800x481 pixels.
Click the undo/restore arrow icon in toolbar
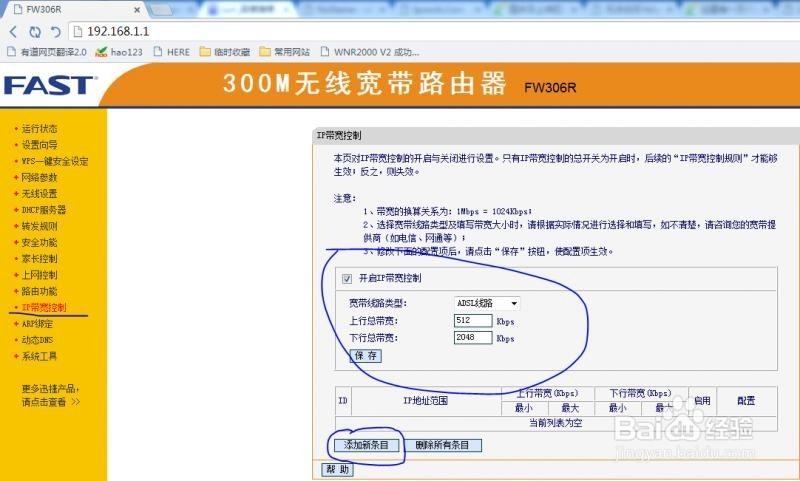(55, 32)
